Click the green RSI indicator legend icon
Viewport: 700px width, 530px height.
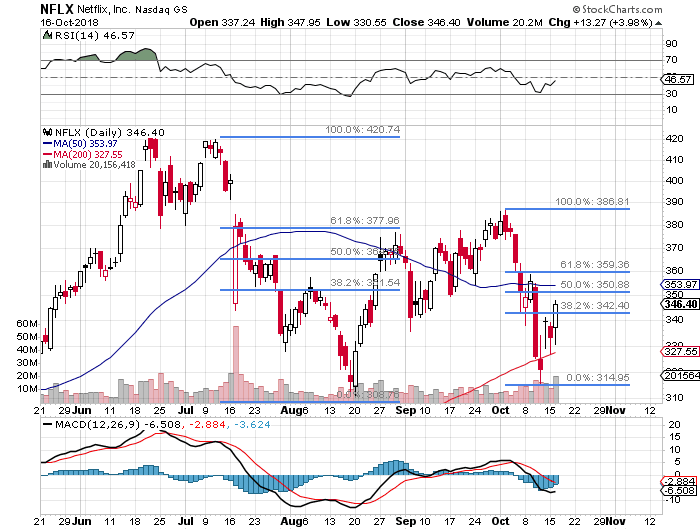tap(47, 35)
